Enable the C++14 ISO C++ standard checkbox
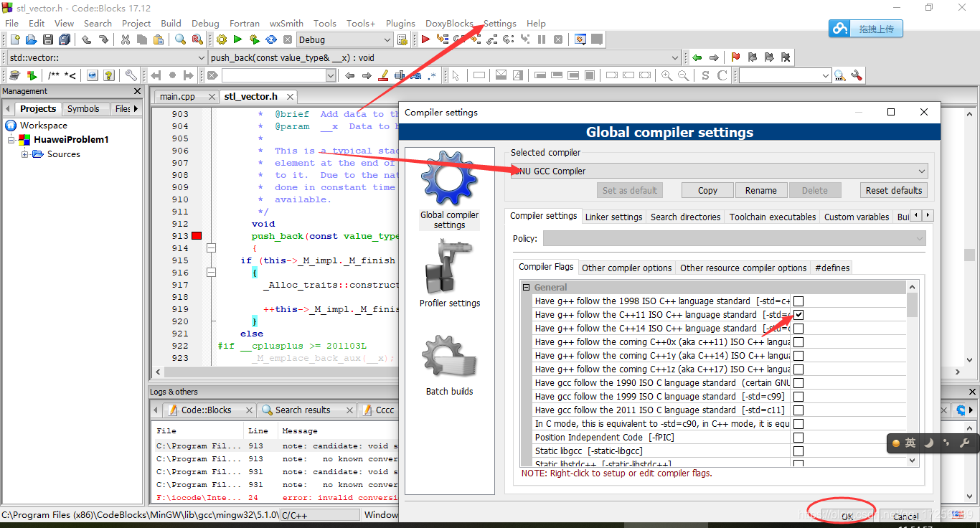The height and width of the screenshot is (528, 980). (798, 329)
